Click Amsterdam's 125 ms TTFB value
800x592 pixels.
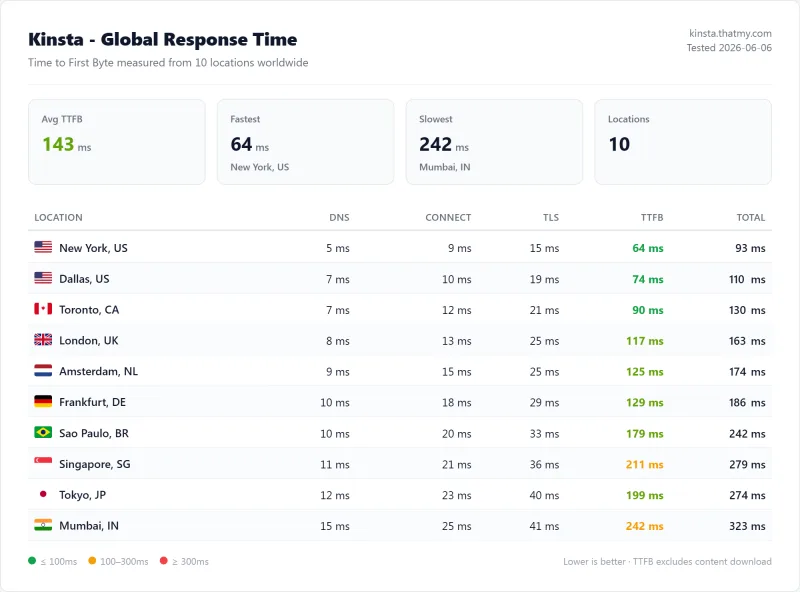pyautogui.click(x=645, y=372)
